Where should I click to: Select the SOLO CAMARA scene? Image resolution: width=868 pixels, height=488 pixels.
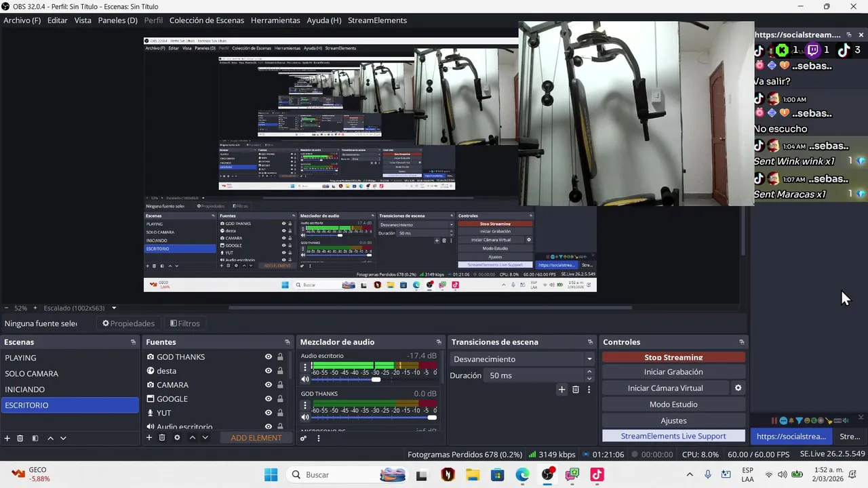(x=70, y=373)
